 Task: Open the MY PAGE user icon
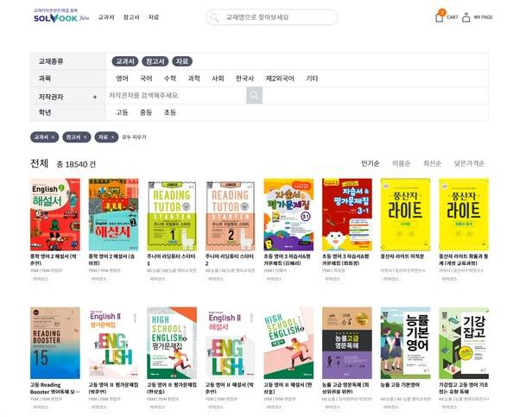(466, 17)
